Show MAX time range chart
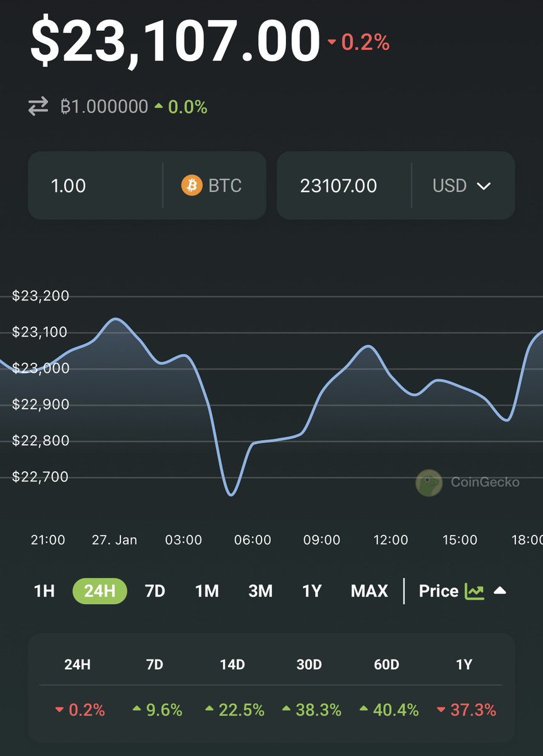This screenshot has height=756, width=543. 369,592
